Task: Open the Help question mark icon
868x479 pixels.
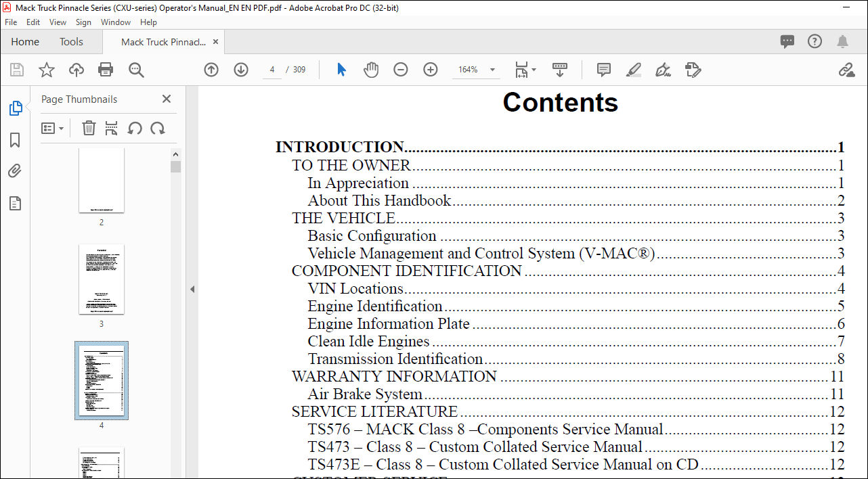Action: pyautogui.click(x=815, y=41)
